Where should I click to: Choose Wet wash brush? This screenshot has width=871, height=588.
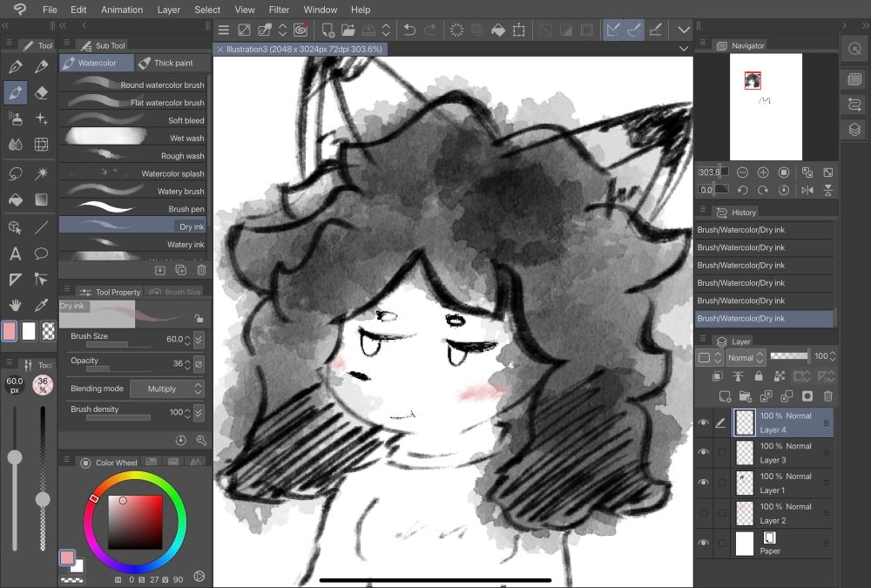coord(132,138)
